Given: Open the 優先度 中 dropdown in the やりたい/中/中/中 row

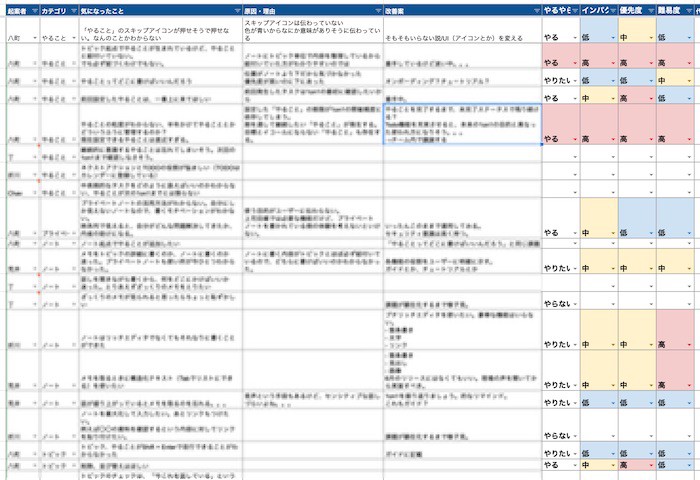Looking at the screenshot, I should tap(651, 269).
